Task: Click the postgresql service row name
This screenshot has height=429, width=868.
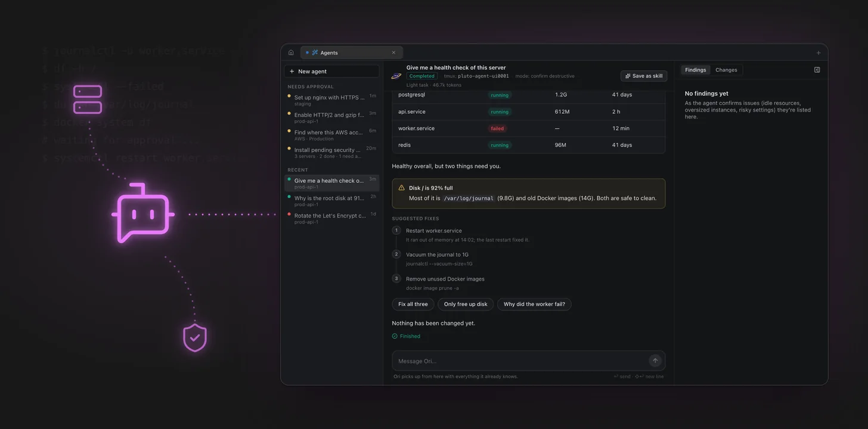Action: (411, 95)
